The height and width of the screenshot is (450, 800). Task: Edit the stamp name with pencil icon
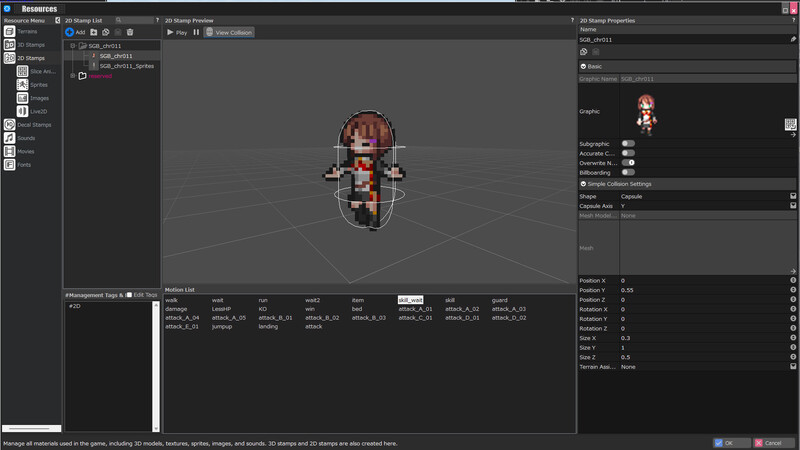click(793, 39)
